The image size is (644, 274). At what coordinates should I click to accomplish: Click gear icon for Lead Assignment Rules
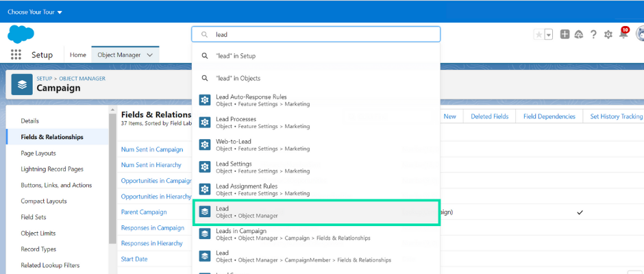pyautogui.click(x=205, y=189)
